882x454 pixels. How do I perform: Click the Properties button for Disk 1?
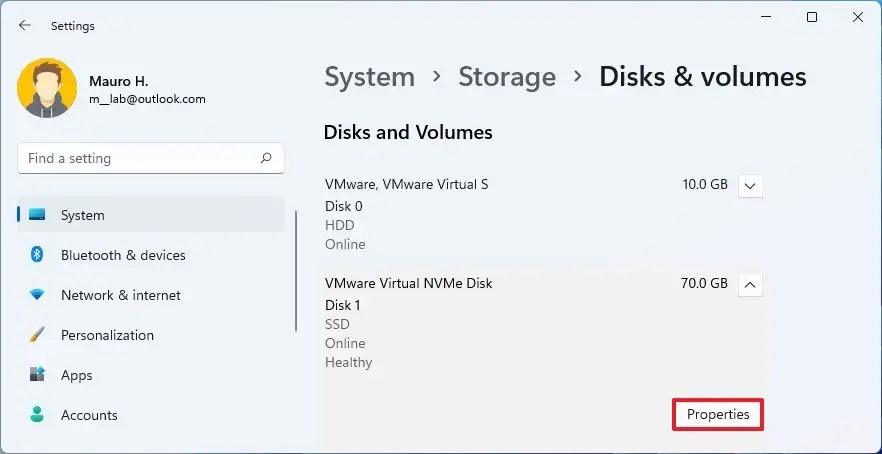click(x=718, y=415)
